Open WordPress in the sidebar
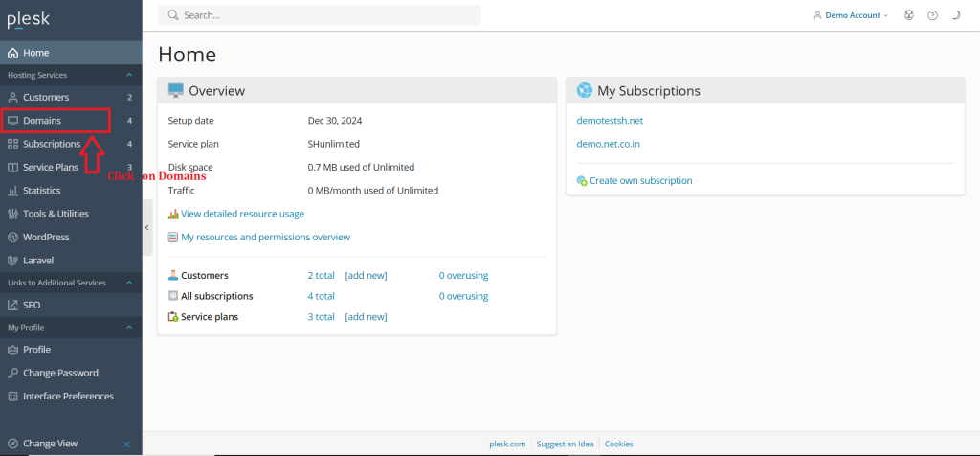This screenshot has height=456, width=980. coord(71,237)
